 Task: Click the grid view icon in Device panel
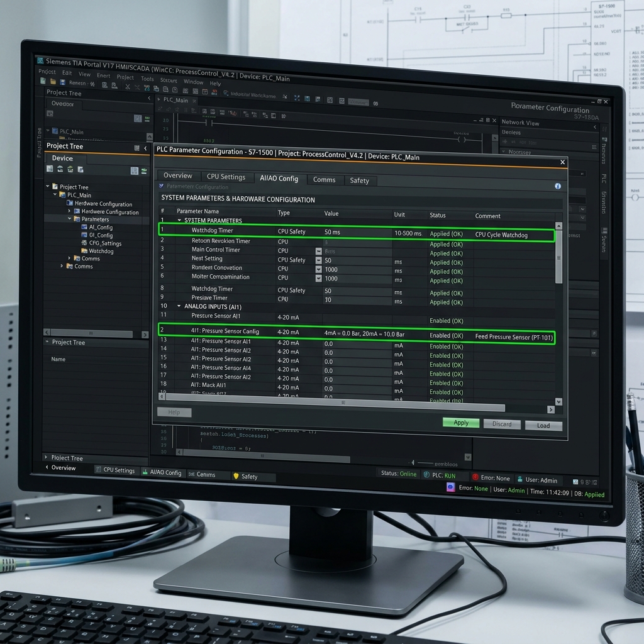pos(134,171)
